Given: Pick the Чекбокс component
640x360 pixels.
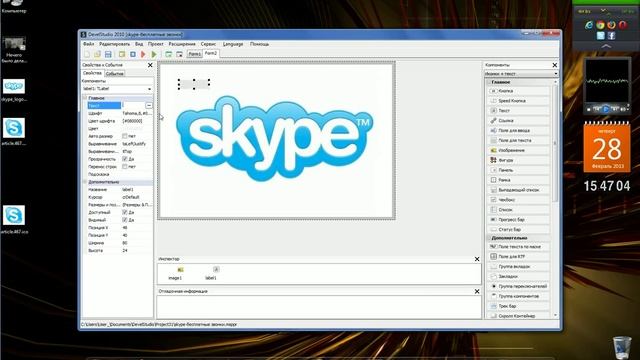Looking at the screenshot, I should click(x=518, y=200).
